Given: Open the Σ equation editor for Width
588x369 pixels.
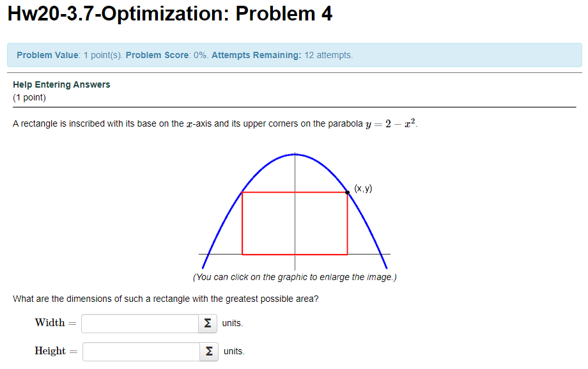Looking at the screenshot, I should pyautogui.click(x=206, y=324).
